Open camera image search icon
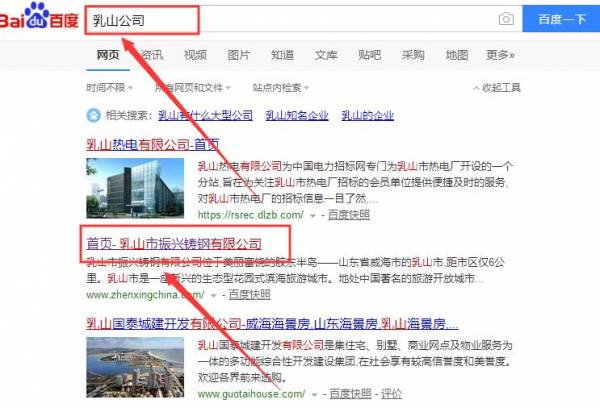Screen dimensions: 600x408 tap(506, 19)
